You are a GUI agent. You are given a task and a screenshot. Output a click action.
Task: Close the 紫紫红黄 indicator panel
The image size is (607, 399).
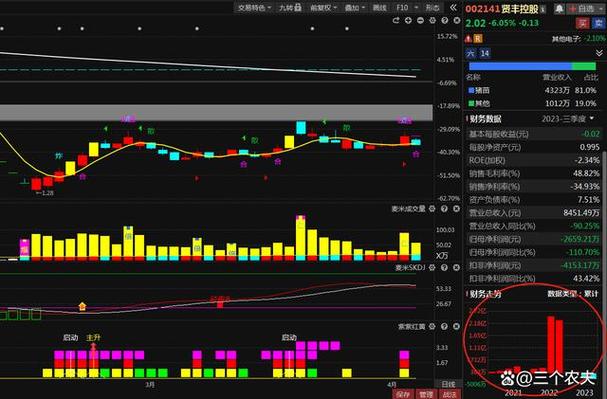(x=456, y=326)
